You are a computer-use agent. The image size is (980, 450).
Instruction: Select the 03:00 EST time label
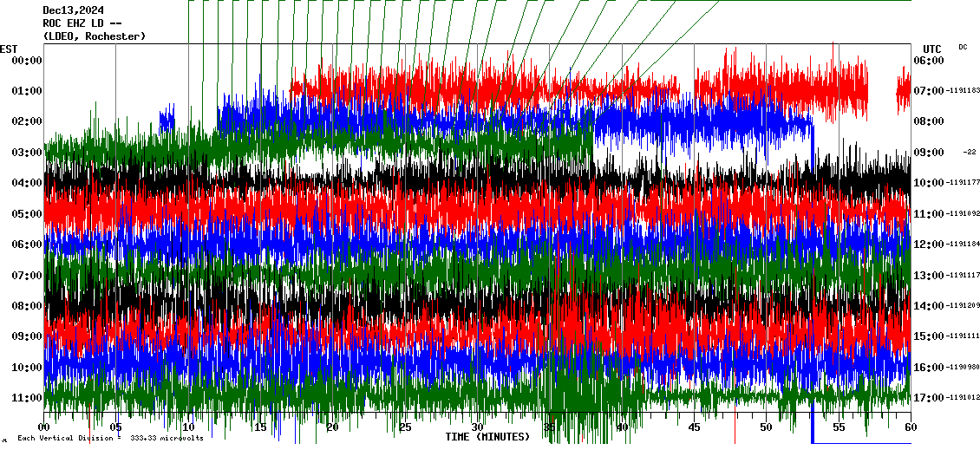(27, 153)
